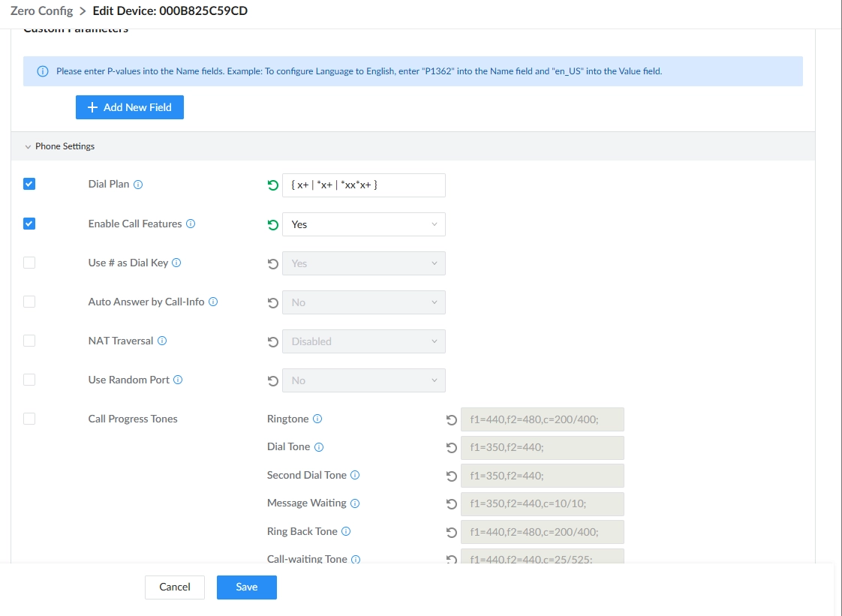The width and height of the screenshot is (842, 616).
Task: Click the Save button
Action: [x=246, y=587]
